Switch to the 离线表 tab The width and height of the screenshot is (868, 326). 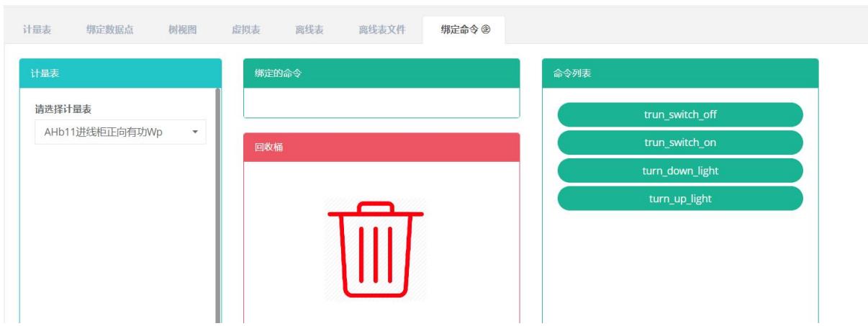pyautogui.click(x=309, y=30)
